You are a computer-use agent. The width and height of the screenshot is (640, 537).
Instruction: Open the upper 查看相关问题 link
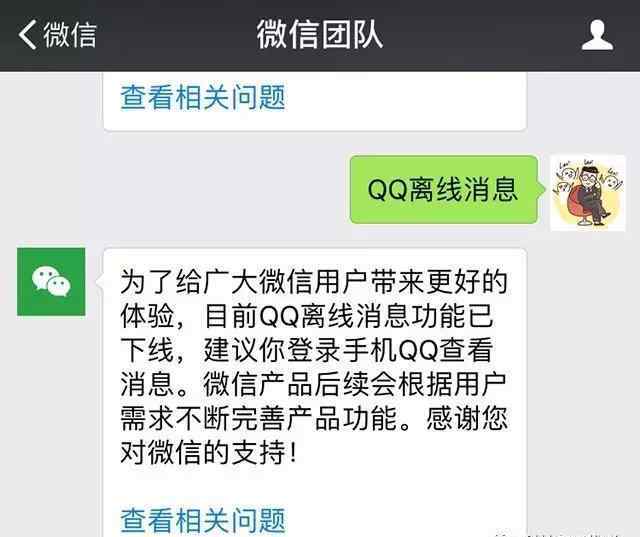click(x=203, y=98)
